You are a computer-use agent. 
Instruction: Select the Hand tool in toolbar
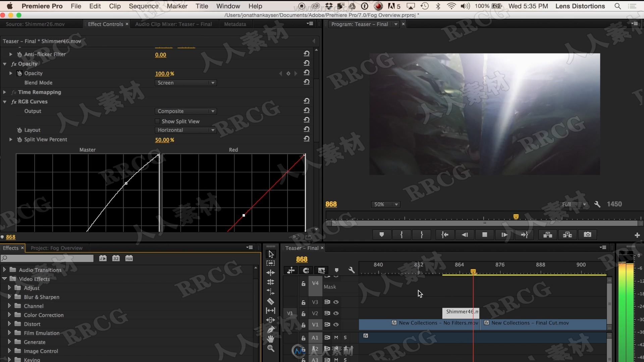pyautogui.click(x=271, y=339)
